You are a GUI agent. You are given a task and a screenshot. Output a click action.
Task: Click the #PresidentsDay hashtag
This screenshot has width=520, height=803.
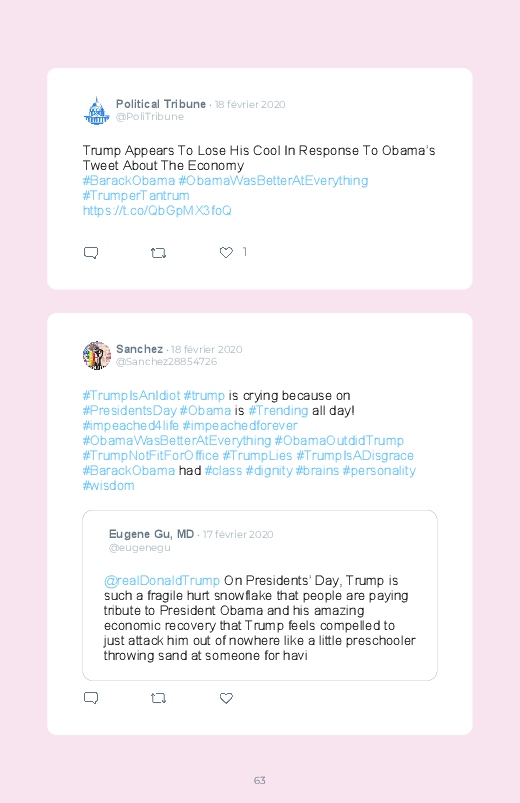click(x=130, y=411)
